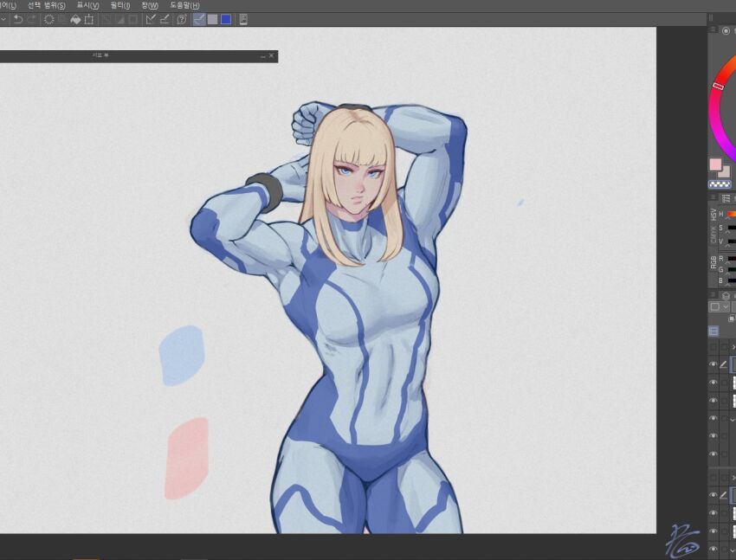Screen dimensions: 736x560
Task: Click the pen editing icon in the upper layer list
Action: click(x=723, y=364)
